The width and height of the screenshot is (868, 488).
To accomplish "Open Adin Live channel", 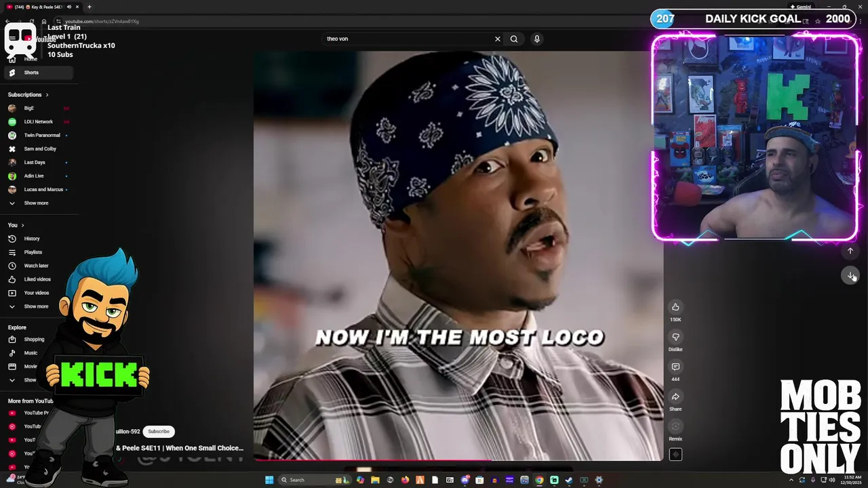I will [x=39, y=176].
